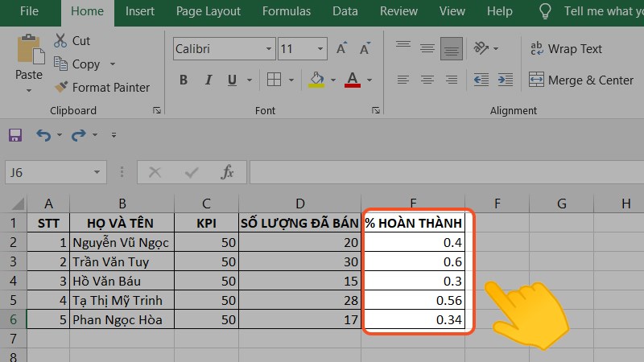Click the Wrap Text button
644x362 pixels.
[565, 49]
